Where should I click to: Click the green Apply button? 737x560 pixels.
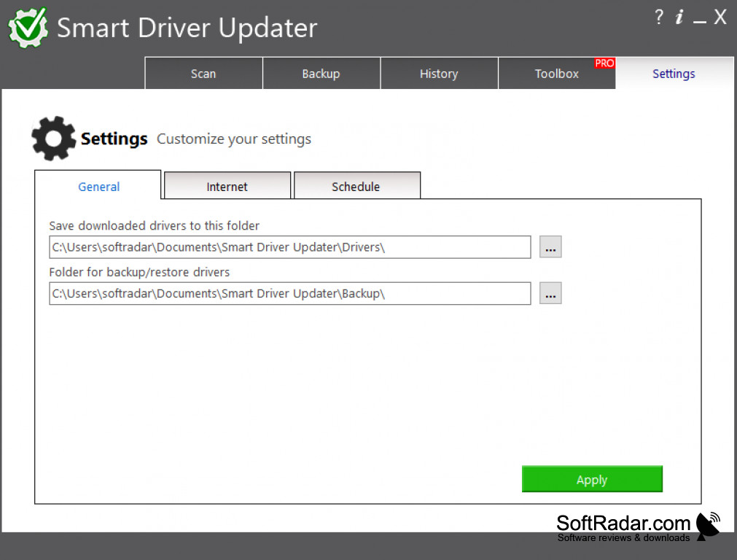(x=592, y=479)
